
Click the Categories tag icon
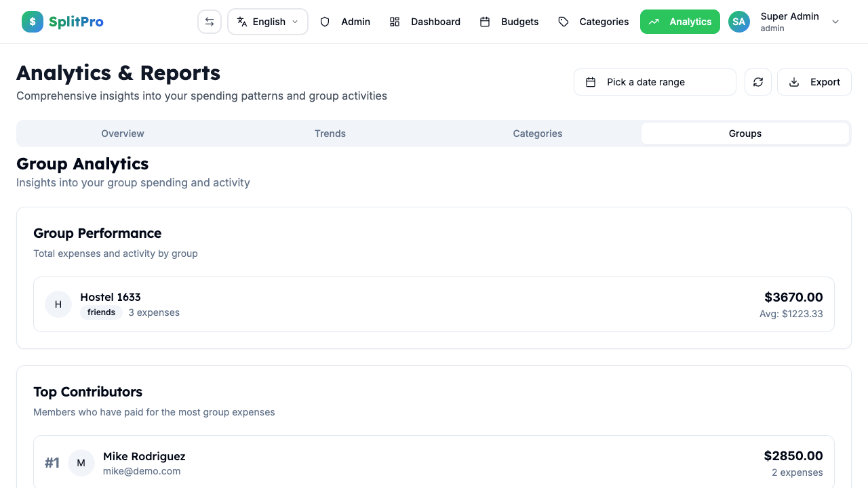pyautogui.click(x=563, y=21)
